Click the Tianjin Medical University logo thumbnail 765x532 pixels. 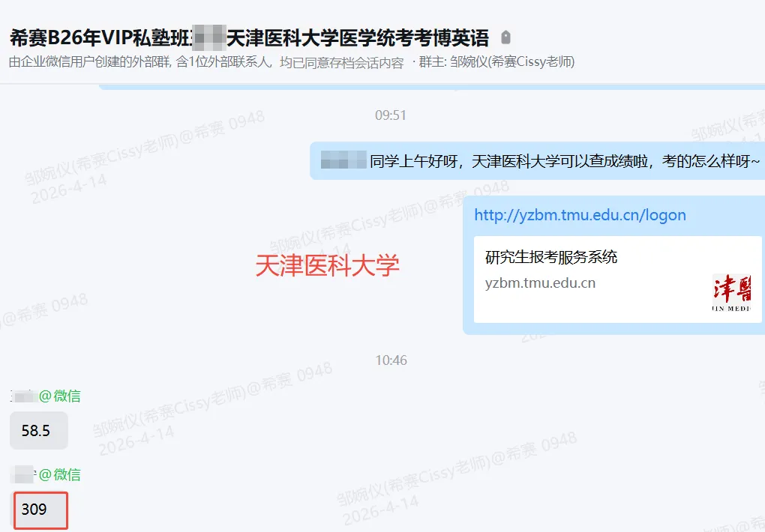pos(731,292)
